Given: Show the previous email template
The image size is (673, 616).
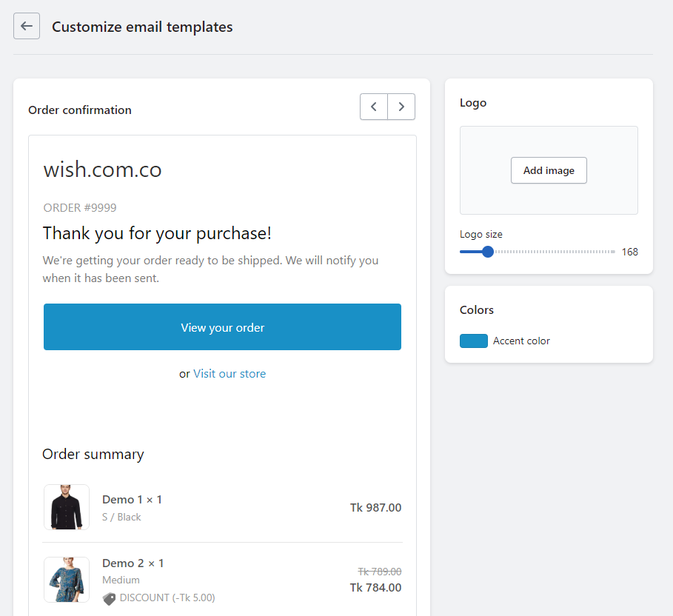Looking at the screenshot, I should (374, 107).
